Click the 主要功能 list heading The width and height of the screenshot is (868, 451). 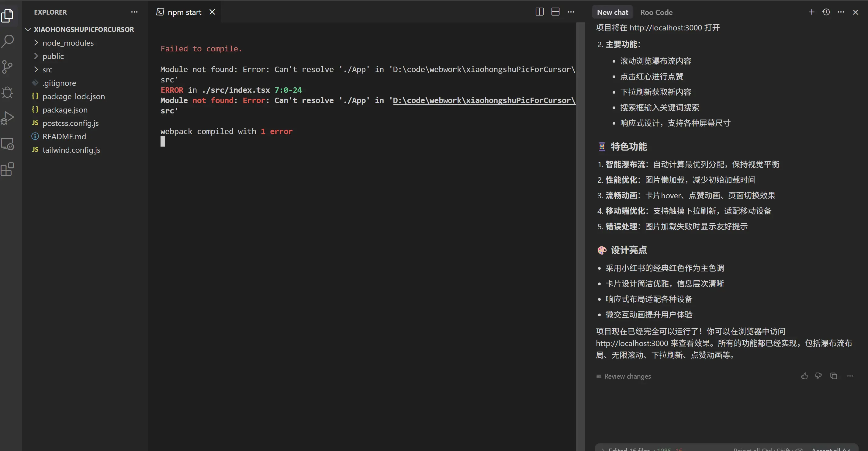(x=623, y=44)
